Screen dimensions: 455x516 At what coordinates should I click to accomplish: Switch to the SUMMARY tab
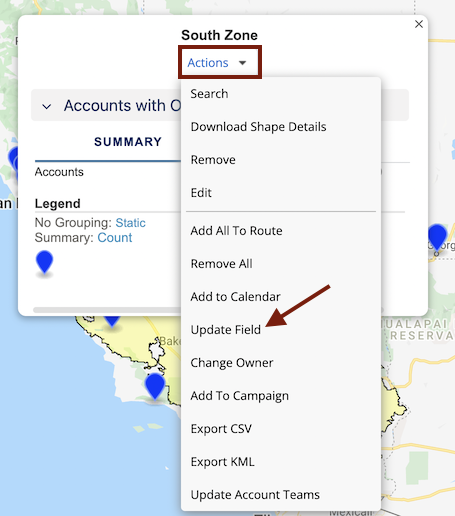pos(128,142)
